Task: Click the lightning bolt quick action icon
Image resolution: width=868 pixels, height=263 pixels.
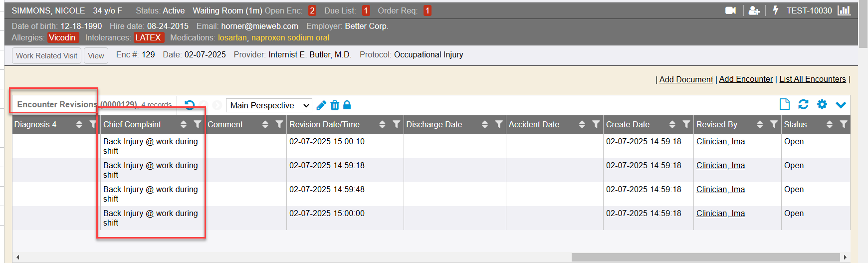Action: (776, 10)
